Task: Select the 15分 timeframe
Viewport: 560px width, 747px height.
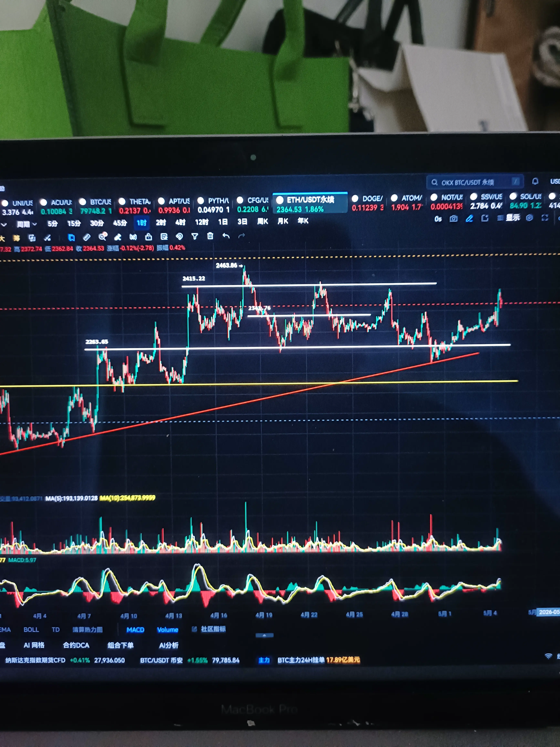Action: point(74,223)
